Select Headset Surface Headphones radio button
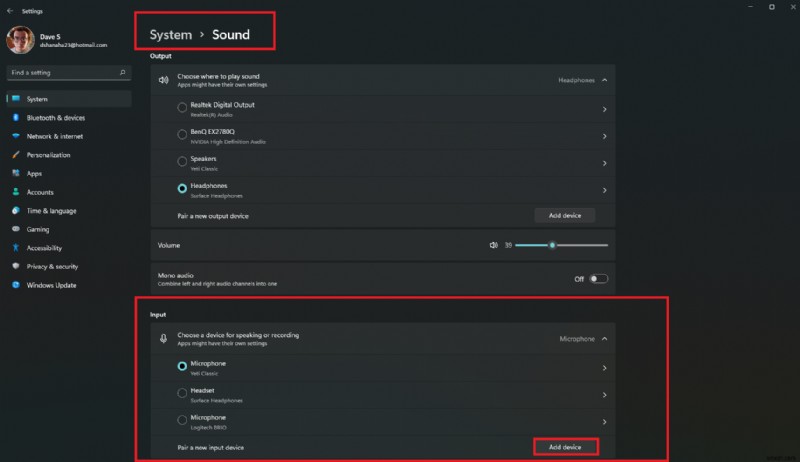Viewport: 800px width, 462px height. click(182, 393)
